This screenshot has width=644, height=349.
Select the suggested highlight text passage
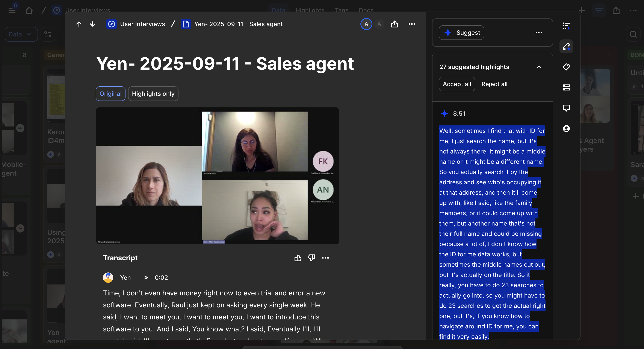coord(492,234)
